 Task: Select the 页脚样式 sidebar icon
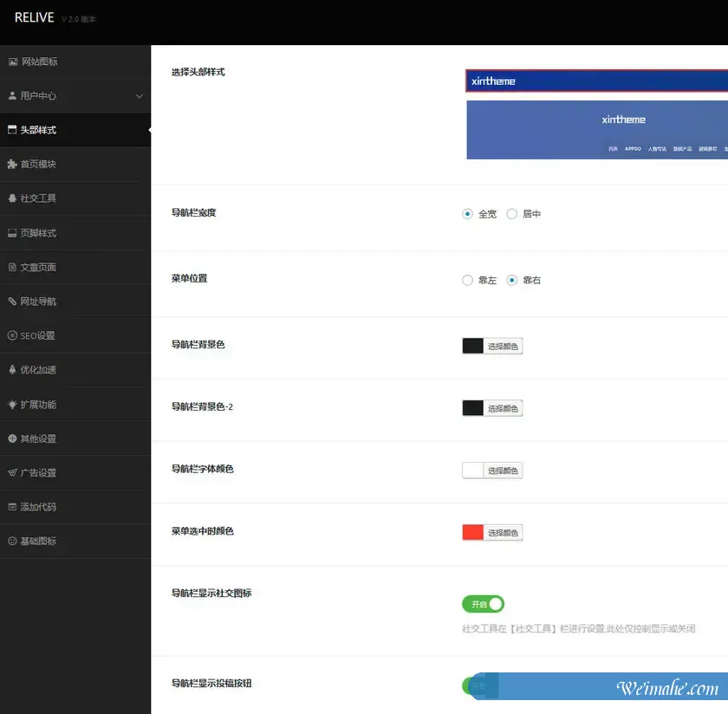(13, 232)
